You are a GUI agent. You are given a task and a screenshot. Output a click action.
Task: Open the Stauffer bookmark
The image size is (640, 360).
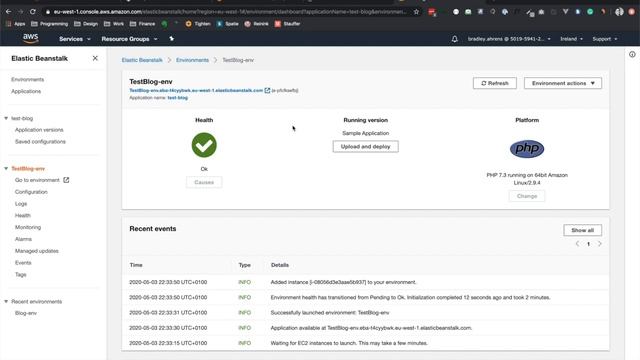[x=287, y=24]
